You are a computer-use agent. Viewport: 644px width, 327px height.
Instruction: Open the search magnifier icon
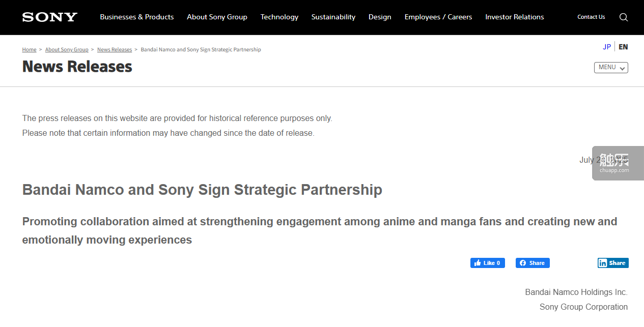point(624,17)
